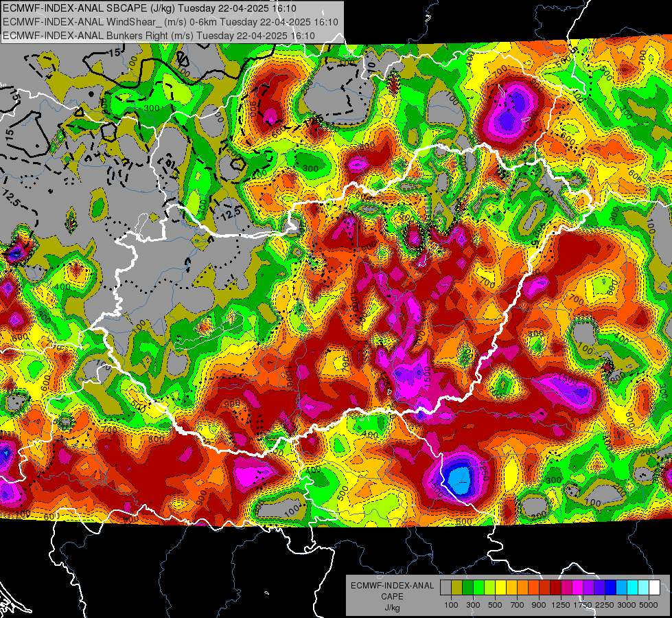Click the orange swatch right of the 700 label

pos(522,588)
